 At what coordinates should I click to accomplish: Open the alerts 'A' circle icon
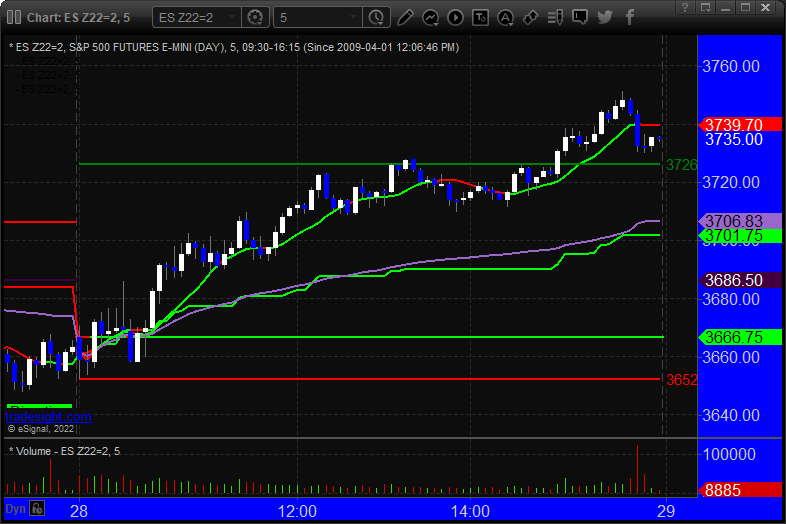coord(505,18)
